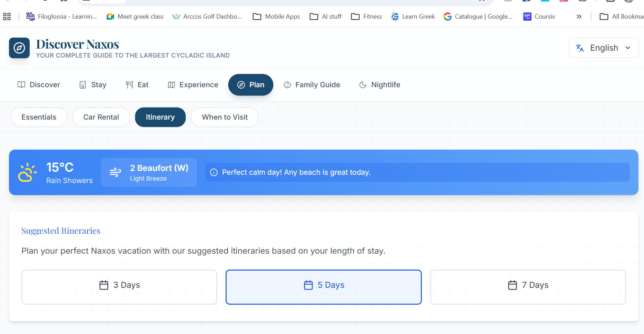Select the 3 Days itinerary option

coord(119,286)
